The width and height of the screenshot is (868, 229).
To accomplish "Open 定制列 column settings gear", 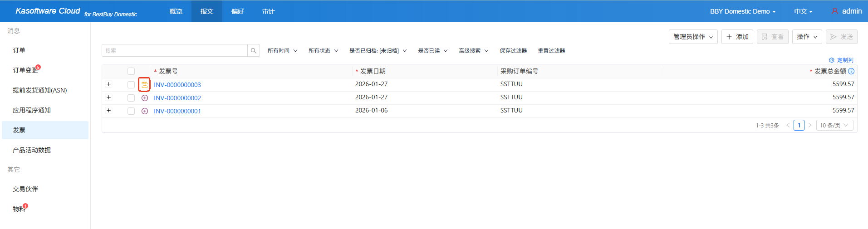I will [832, 60].
